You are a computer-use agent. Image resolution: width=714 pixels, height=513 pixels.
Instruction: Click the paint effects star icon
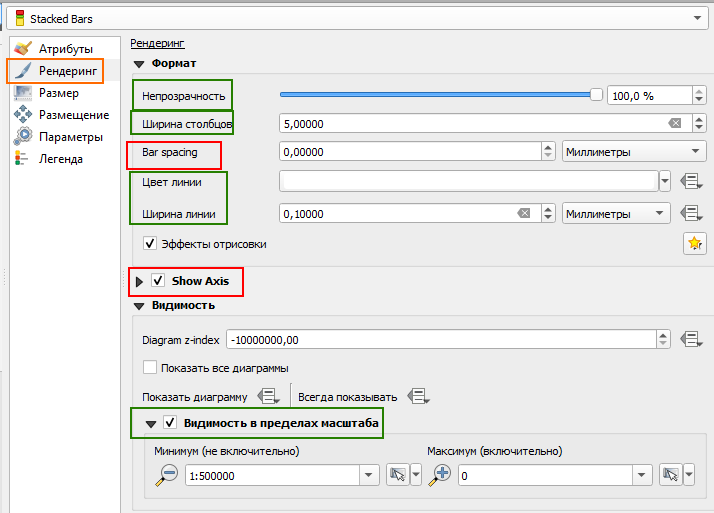click(694, 243)
